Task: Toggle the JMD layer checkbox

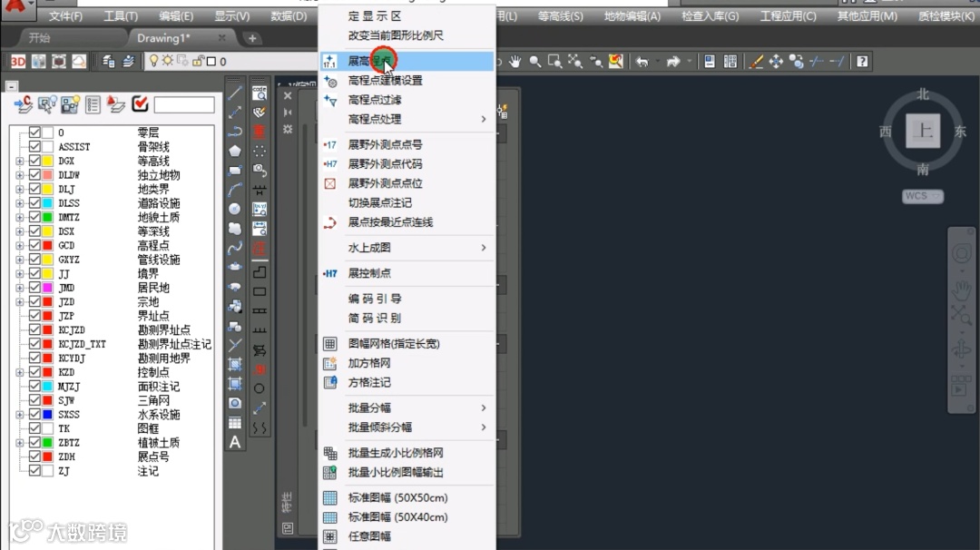Action: point(35,288)
